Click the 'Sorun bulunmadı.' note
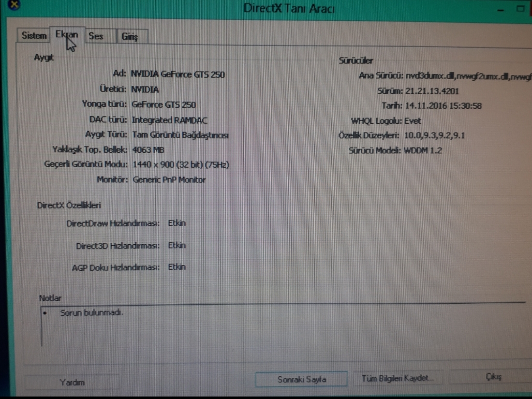532x399 pixels. pyautogui.click(x=91, y=313)
